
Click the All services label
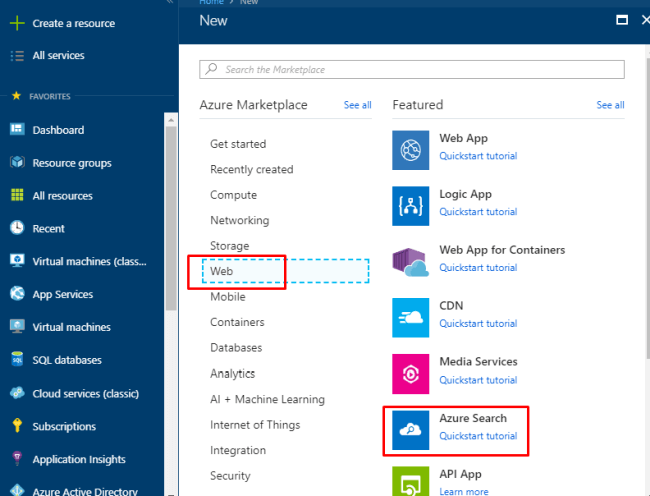tap(58, 56)
